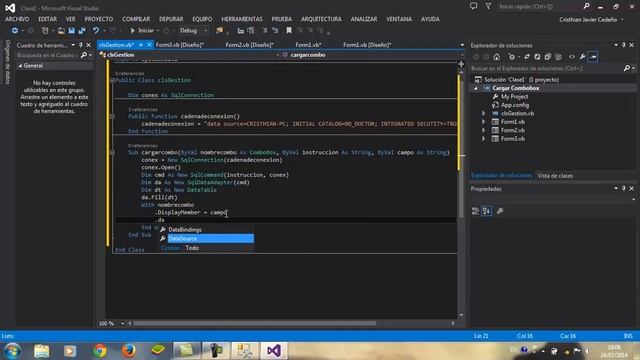Open the Debug configuration dropdown
This screenshot has height=360, width=640.
click(x=205, y=31)
